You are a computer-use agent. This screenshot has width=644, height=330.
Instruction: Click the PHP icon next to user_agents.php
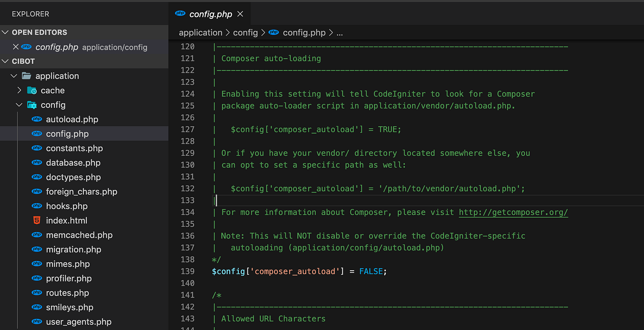tap(37, 322)
